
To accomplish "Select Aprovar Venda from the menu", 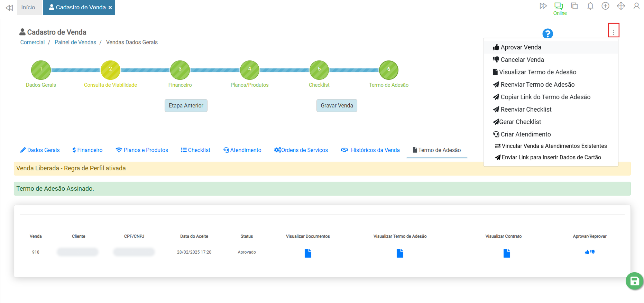I will 521,47.
